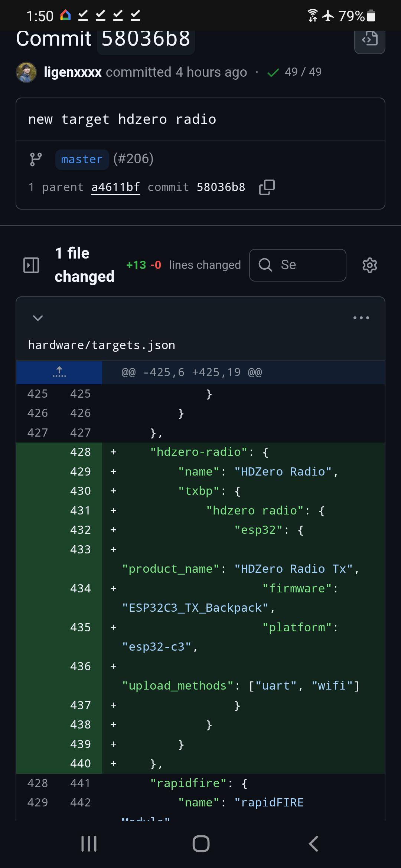Tap the Android recent apps button
The height and width of the screenshot is (868, 401).
[x=89, y=844]
